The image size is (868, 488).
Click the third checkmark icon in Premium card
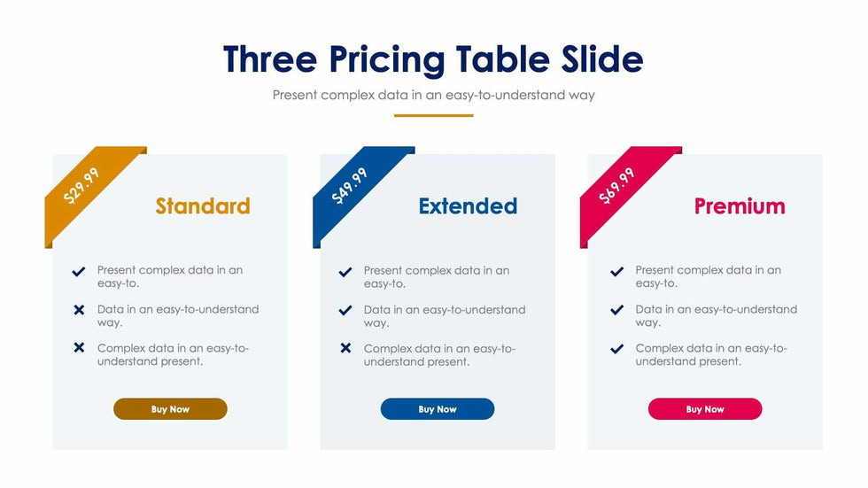[x=617, y=349]
